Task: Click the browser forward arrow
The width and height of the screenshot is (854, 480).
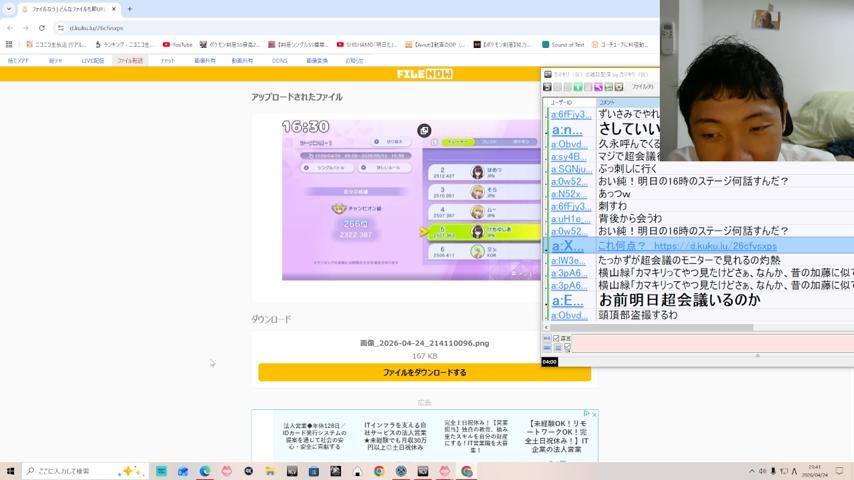Action: [25, 28]
